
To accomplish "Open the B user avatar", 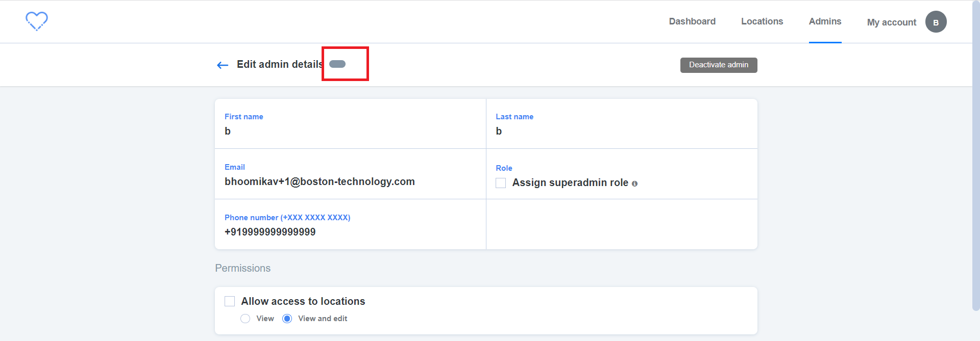I will click(x=936, y=22).
